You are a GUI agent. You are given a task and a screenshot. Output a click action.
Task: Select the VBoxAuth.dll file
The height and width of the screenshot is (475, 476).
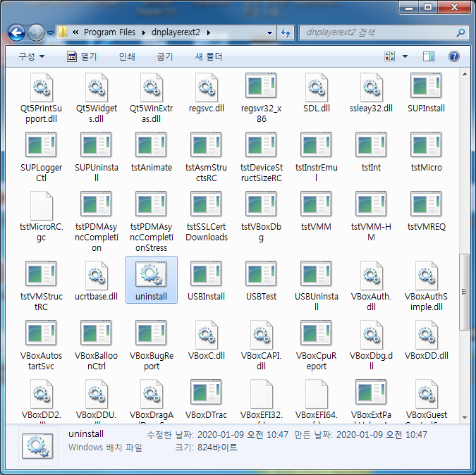(x=371, y=286)
